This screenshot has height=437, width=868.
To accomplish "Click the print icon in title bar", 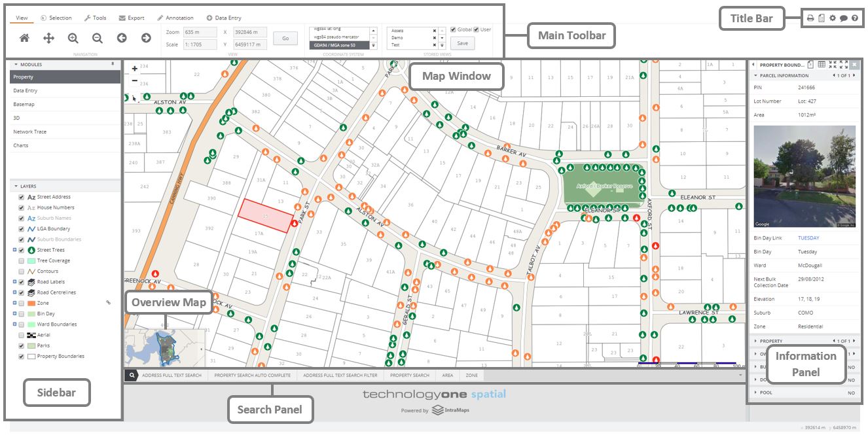I will tap(810, 18).
